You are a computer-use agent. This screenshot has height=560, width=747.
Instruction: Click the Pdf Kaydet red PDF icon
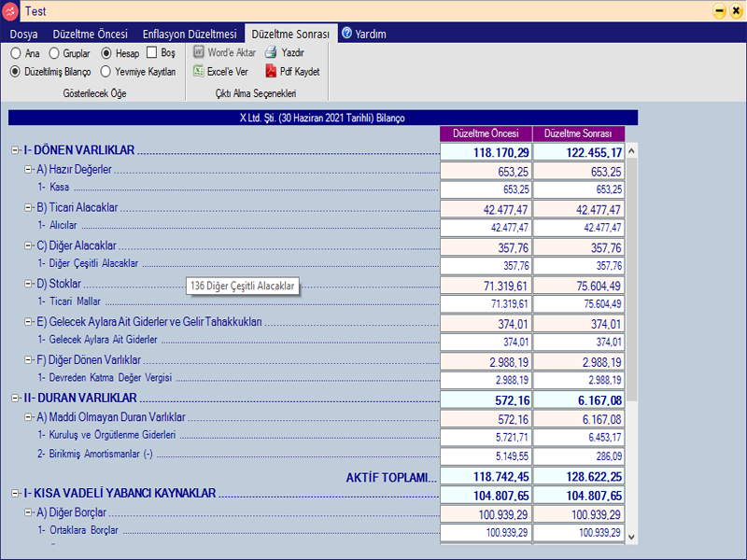pyautogui.click(x=271, y=72)
